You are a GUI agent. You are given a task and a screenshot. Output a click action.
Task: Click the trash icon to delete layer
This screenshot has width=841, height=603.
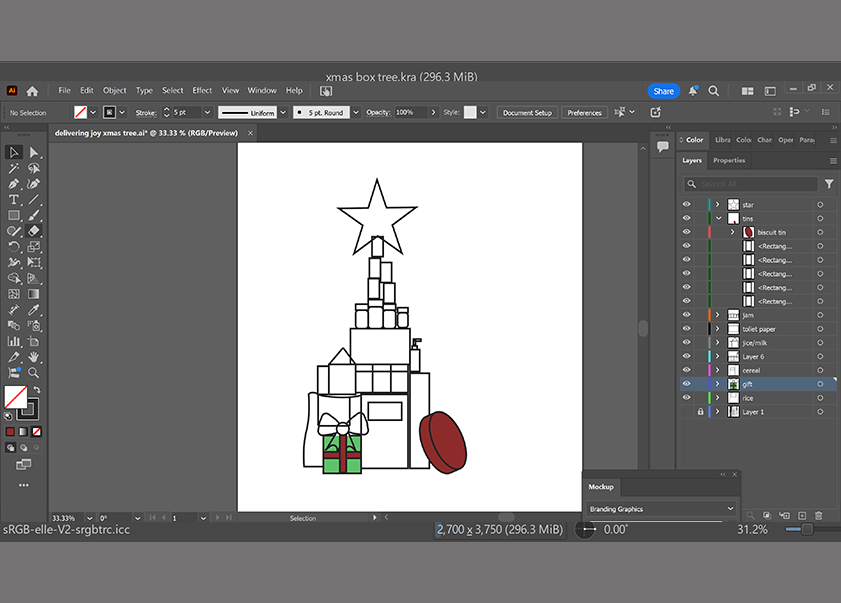tap(818, 515)
